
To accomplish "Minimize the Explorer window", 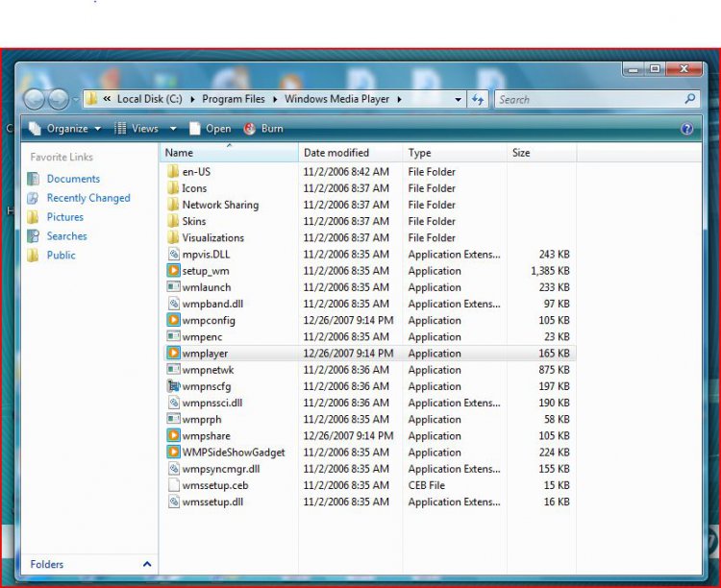I will click(633, 69).
